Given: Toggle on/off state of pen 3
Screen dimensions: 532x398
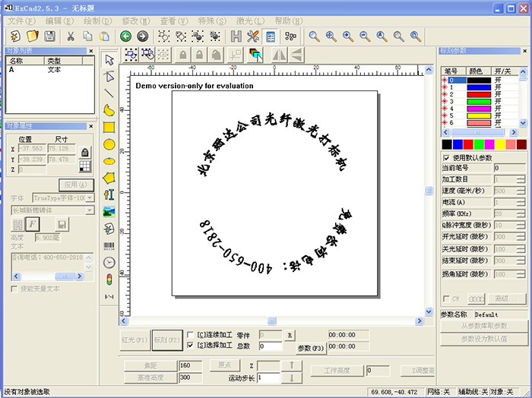Looking at the screenshot, I should pos(498,101).
